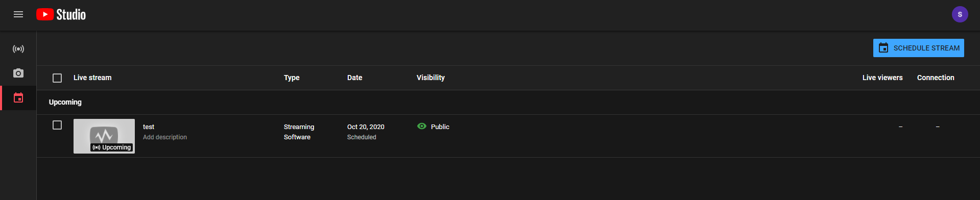Click the Live stream column header

click(x=92, y=78)
